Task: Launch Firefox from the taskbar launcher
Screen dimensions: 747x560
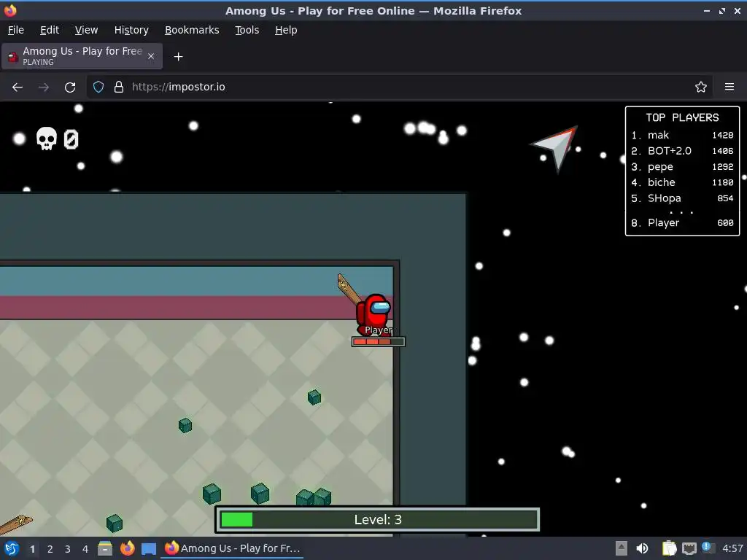Action: click(127, 548)
